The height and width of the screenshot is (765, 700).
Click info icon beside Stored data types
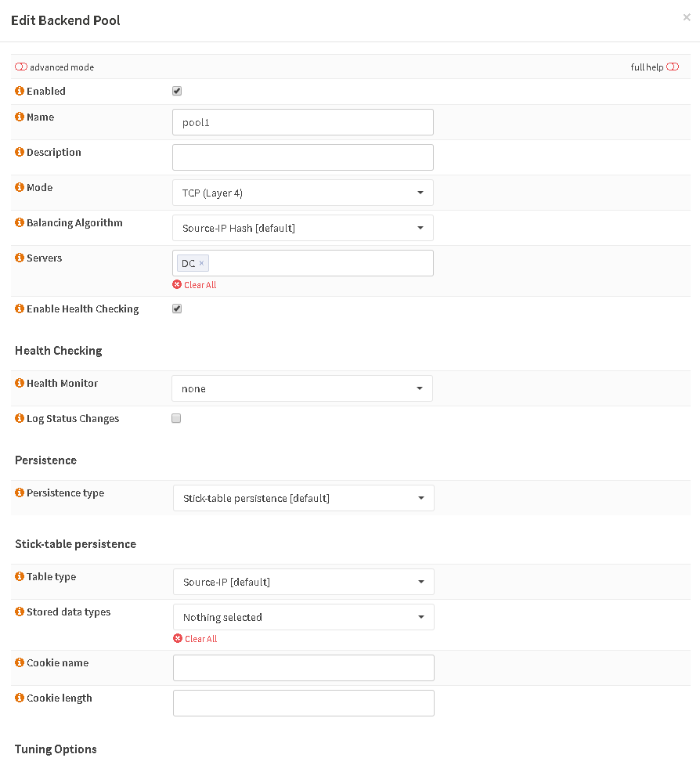click(20, 612)
